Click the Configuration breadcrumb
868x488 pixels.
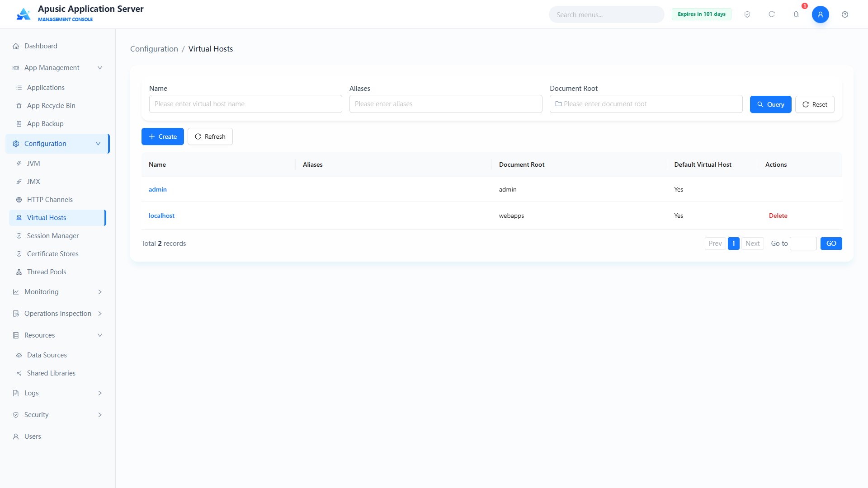(x=154, y=49)
